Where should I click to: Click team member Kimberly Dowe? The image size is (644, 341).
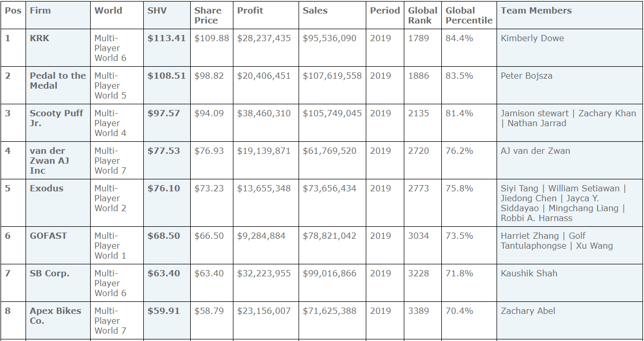point(532,38)
